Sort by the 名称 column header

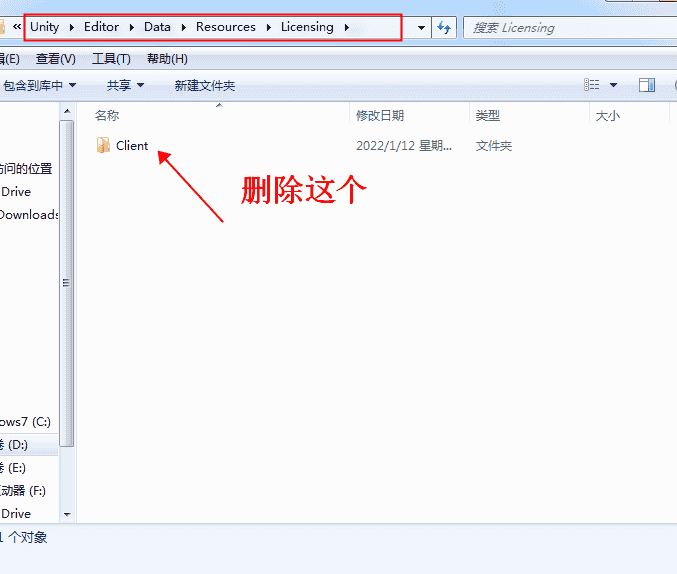[x=107, y=115]
